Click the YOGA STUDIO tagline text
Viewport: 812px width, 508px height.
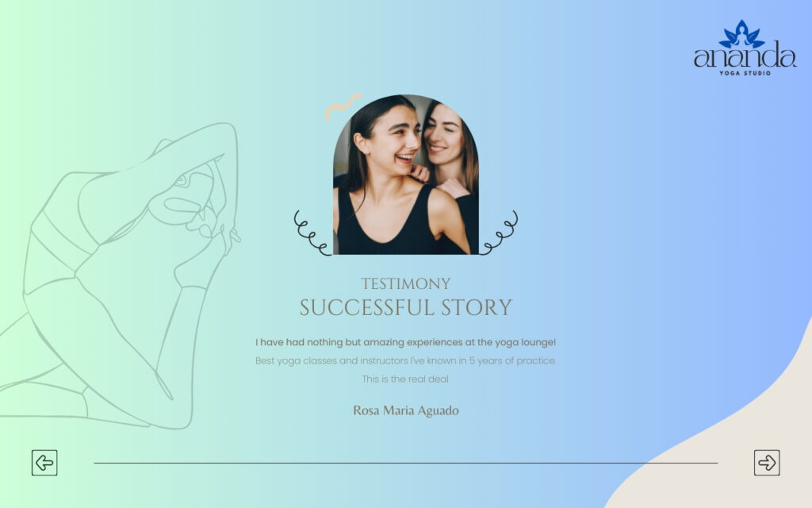coord(745,73)
